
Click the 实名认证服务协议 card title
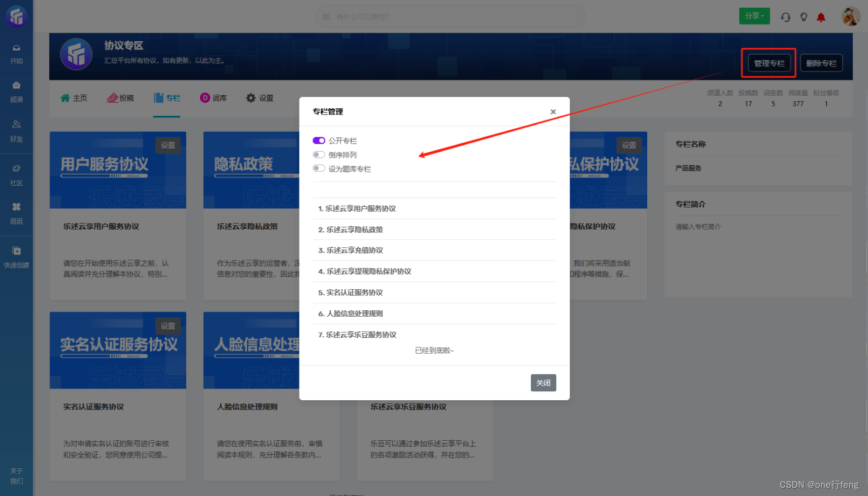(x=93, y=407)
